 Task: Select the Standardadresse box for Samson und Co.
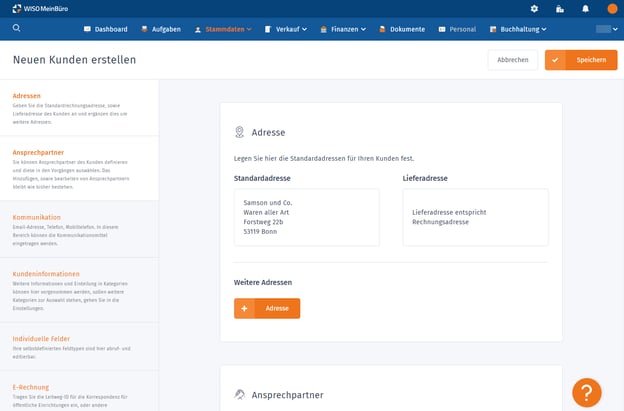[x=306, y=217]
